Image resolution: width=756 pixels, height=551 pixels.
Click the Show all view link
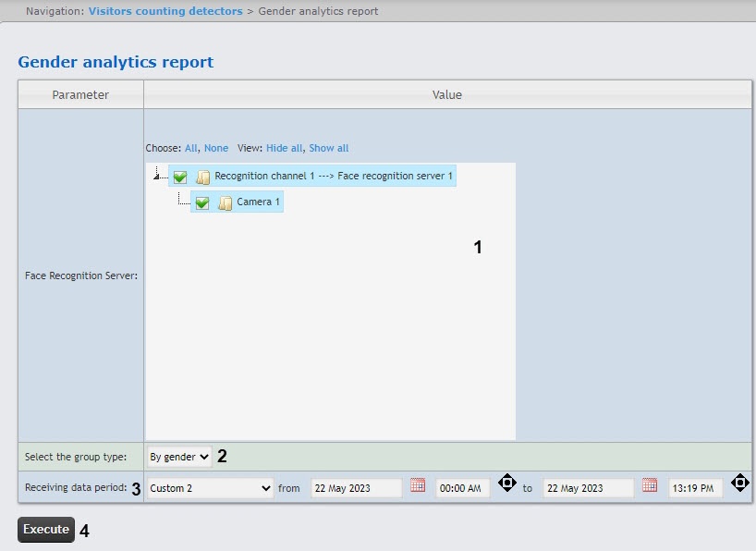click(x=329, y=148)
